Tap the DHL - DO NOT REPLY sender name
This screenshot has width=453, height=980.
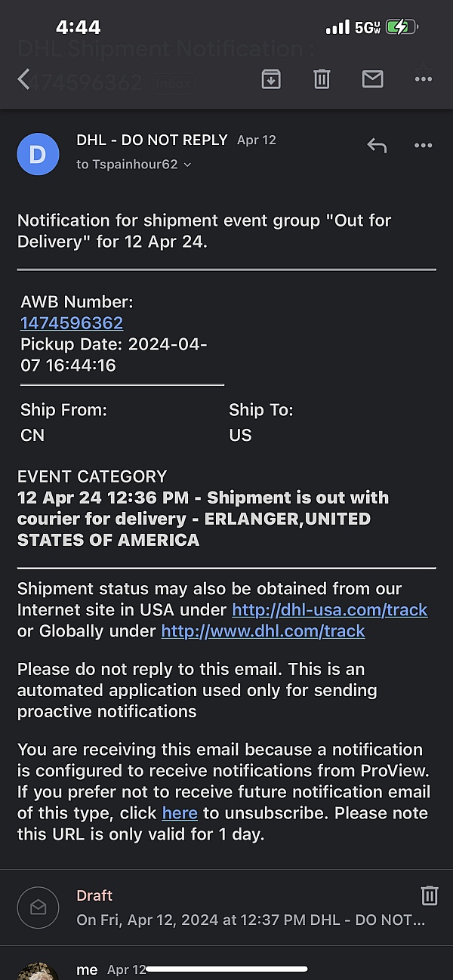click(152, 140)
